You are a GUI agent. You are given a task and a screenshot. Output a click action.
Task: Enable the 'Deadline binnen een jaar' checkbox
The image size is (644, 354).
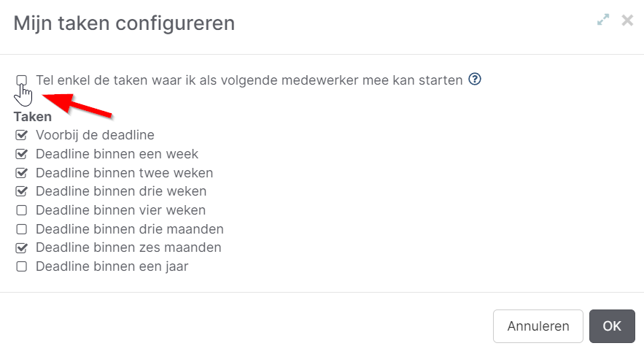[x=22, y=267]
